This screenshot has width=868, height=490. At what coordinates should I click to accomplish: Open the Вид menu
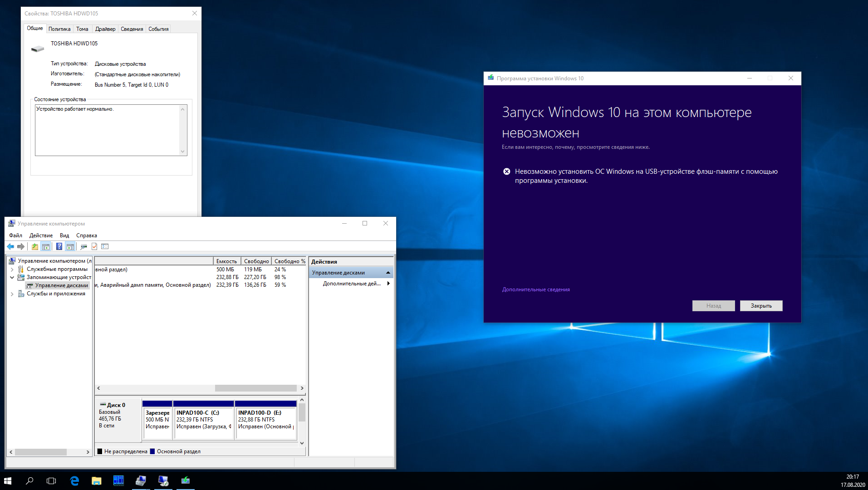64,235
